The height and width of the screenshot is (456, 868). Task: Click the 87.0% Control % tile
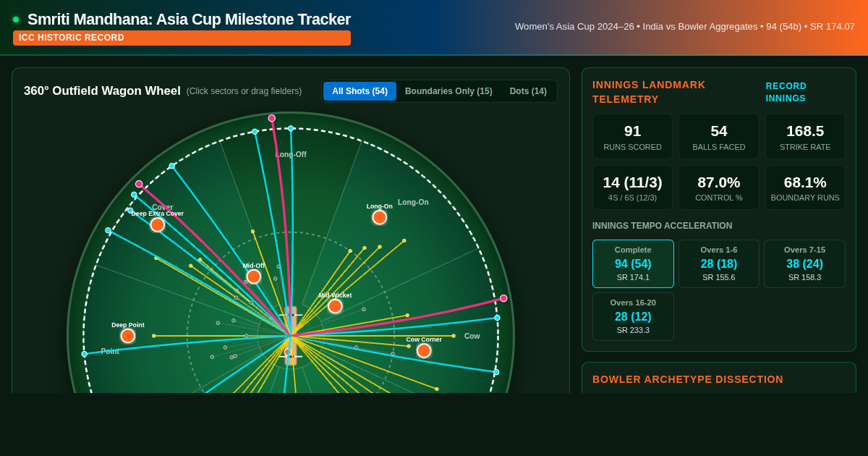719,187
